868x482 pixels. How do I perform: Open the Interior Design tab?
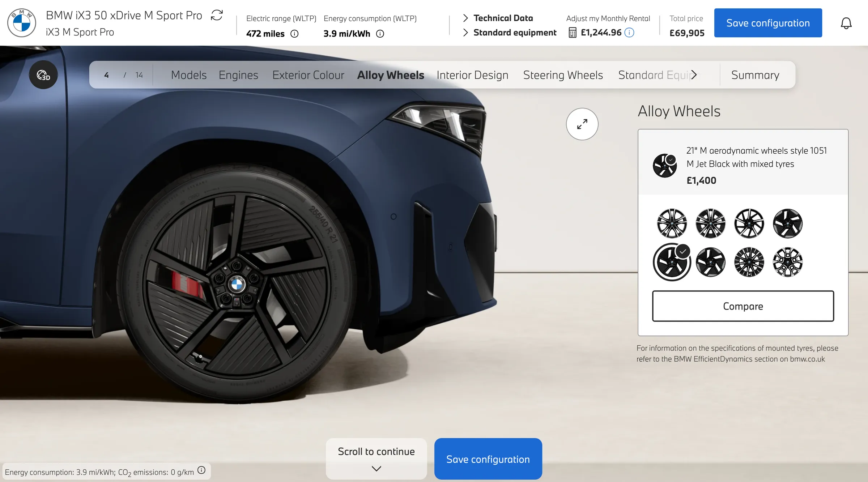(472, 75)
